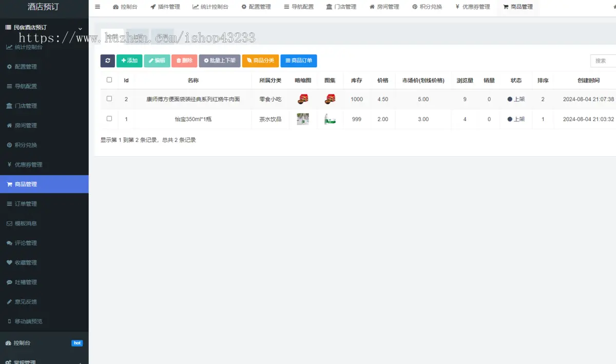Switch to the 统计控制台 top tab

pos(210,7)
